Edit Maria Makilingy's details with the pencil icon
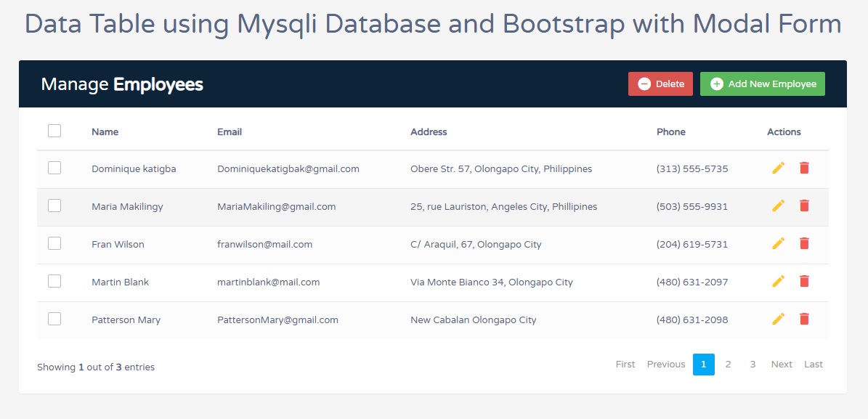This screenshot has height=419, width=868. tap(778, 206)
